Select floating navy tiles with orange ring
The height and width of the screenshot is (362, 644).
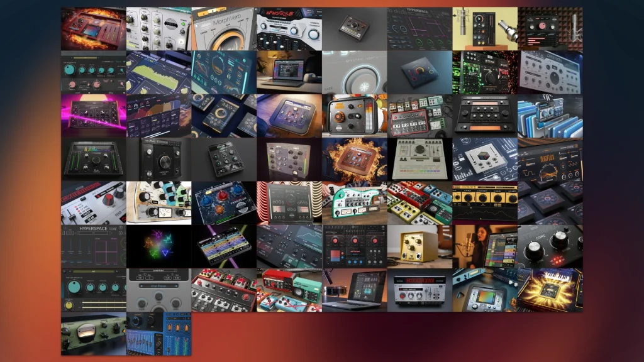(x=224, y=116)
